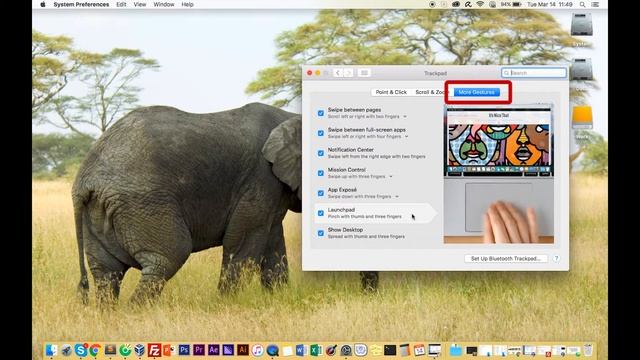Screen dimensions: 640x360
Task: Open Finder from the Dock
Action: tap(51, 350)
